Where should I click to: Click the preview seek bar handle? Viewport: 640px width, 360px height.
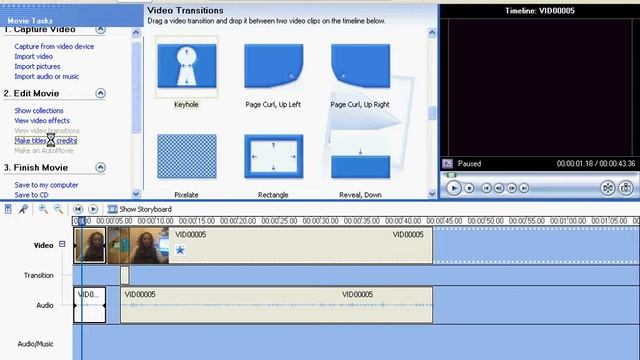pyautogui.click(x=451, y=175)
